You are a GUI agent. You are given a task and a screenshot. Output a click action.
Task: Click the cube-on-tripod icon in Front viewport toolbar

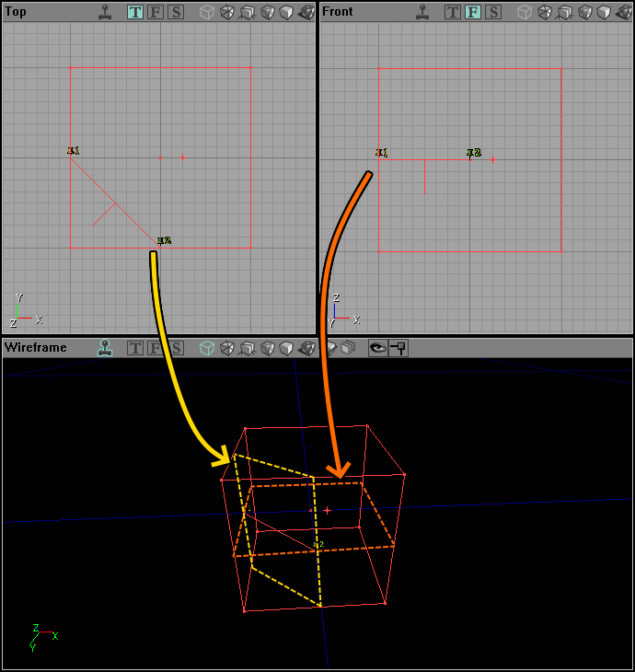pos(565,12)
